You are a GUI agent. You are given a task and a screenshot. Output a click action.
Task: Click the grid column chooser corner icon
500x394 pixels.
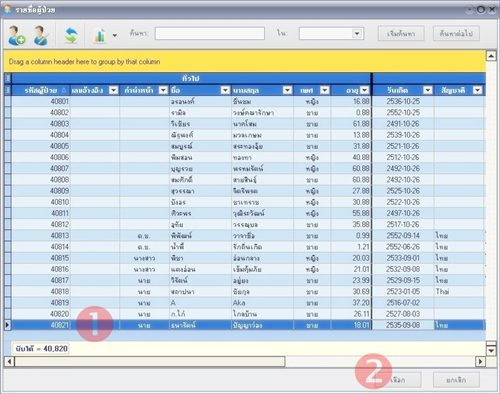(8, 90)
